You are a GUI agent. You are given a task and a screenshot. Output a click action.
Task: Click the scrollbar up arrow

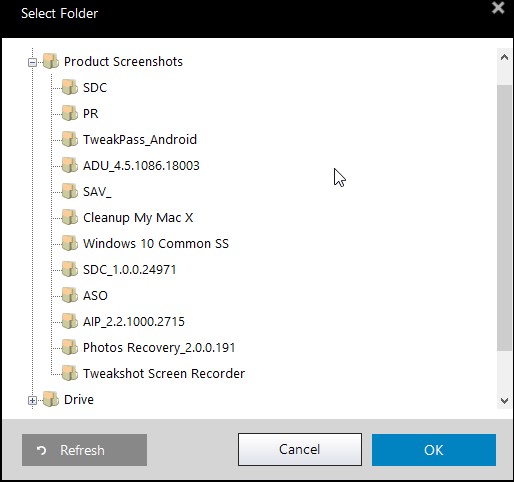pyautogui.click(x=504, y=57)
